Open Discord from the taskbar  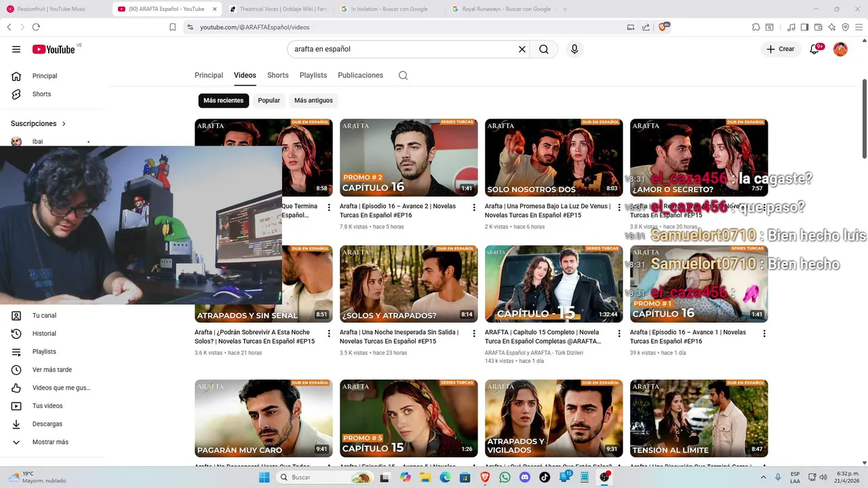pyautogui.click(x=524, y=477)
